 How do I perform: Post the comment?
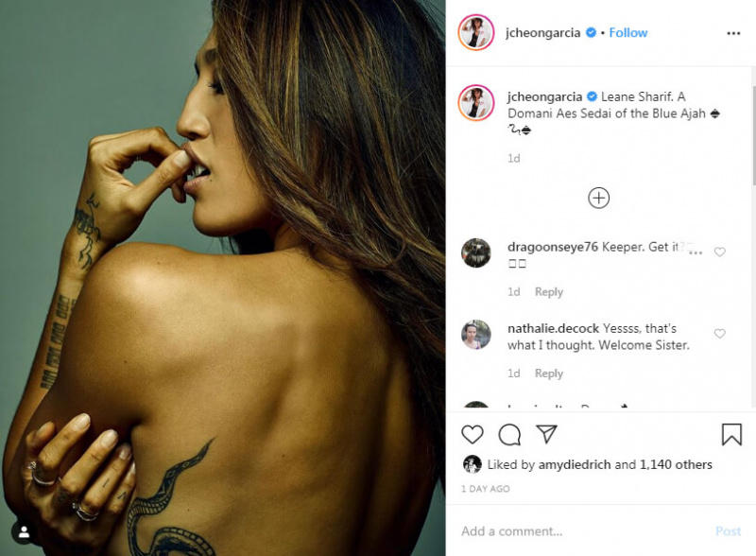click(x=728, y=531)
